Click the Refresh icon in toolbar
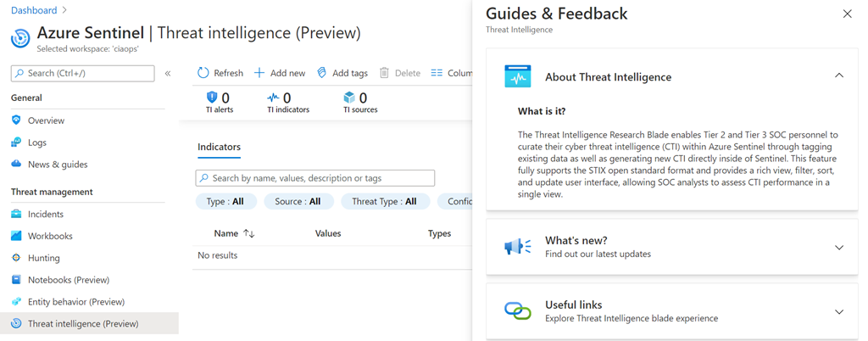The image size is (868, 341). pyautogui.click(x=203, y=73)
